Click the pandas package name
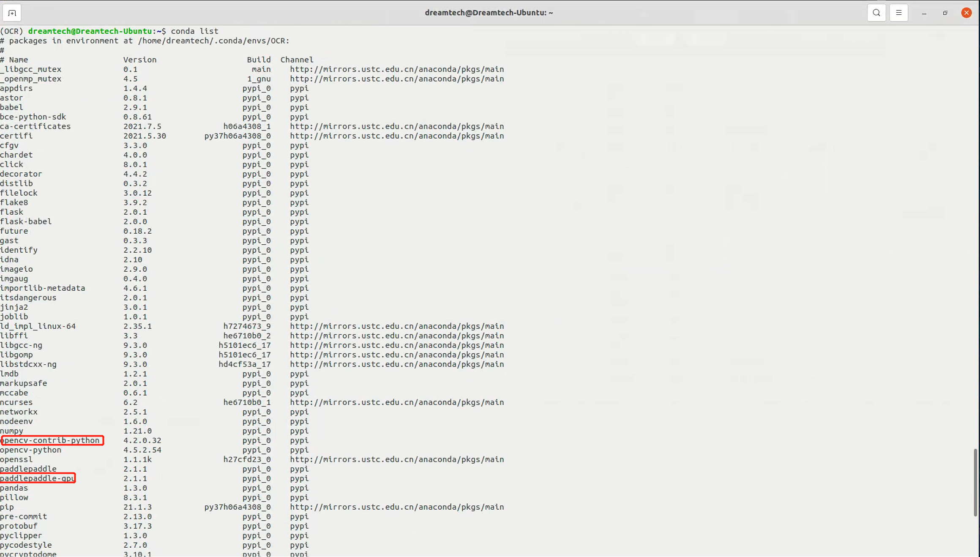980x557 pixels. (14, 488)
